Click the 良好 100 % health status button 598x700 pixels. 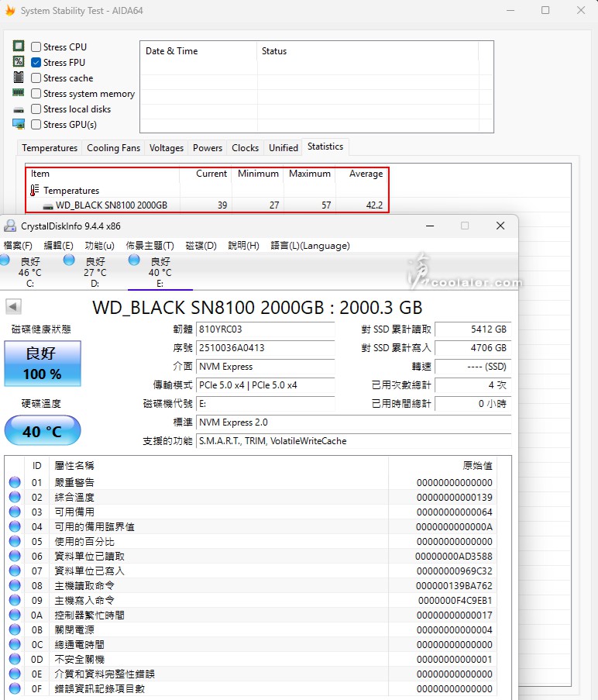coord(43,364)
